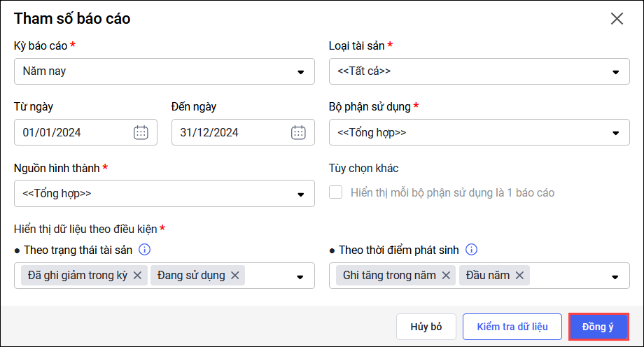Click info icon beside Theo trạng thái tài sản

tap(145, 250)
